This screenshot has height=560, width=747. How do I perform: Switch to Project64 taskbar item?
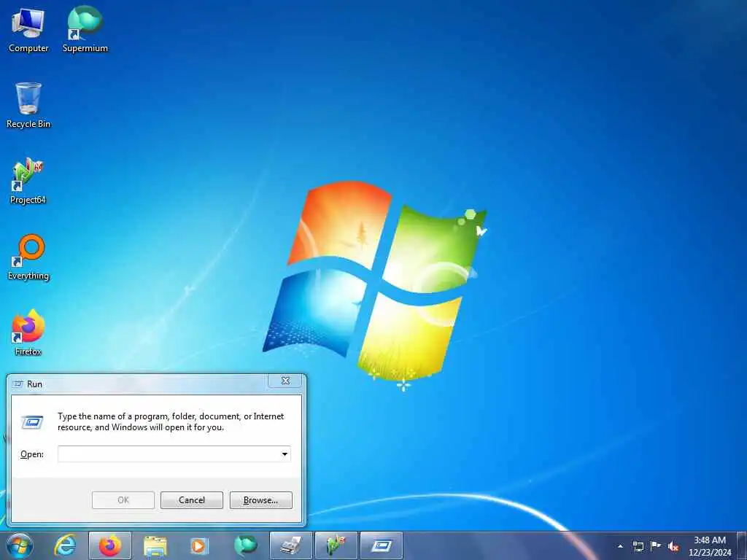336,545
